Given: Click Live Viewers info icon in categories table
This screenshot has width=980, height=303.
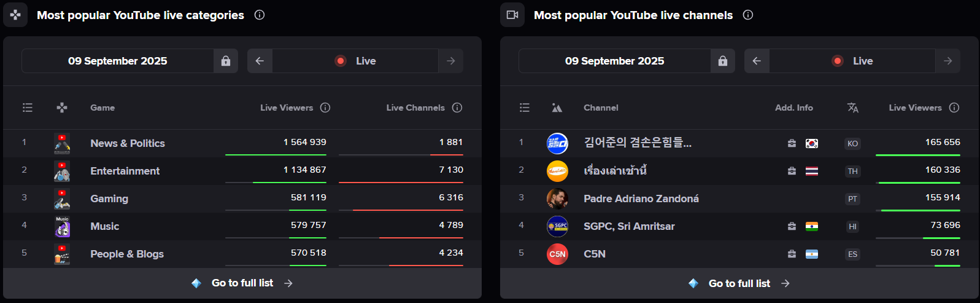Looking at the screenshot, I should (325, 108).
